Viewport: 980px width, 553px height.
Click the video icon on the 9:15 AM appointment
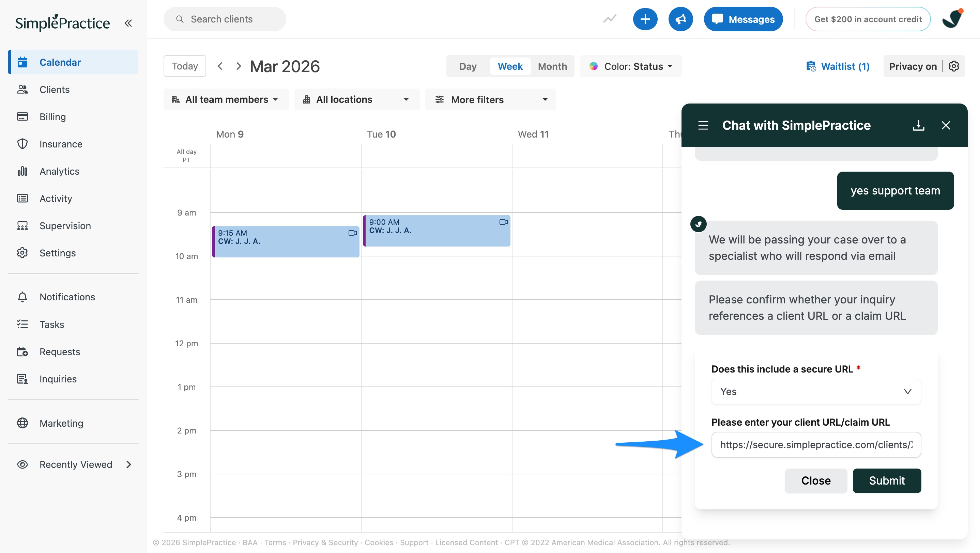click(x=352, y=233)
